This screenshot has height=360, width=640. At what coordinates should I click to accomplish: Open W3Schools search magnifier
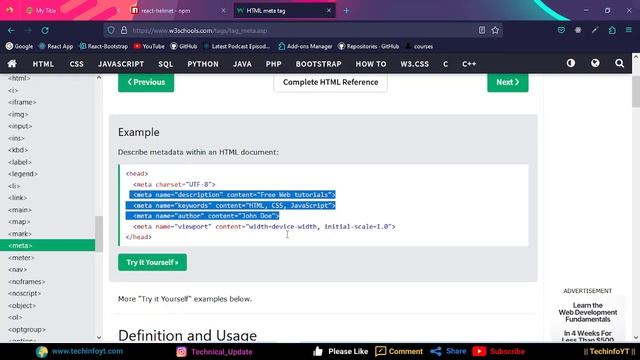[619, 63]
